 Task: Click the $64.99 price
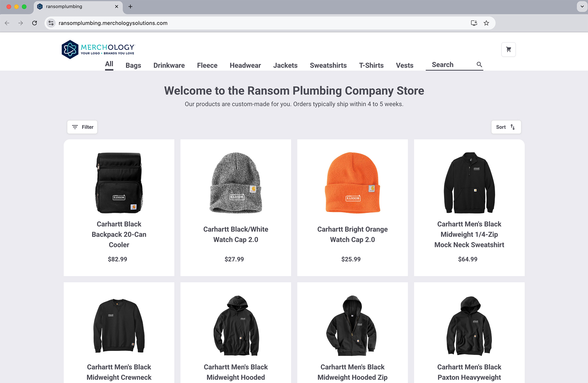(x=468, y=259)
